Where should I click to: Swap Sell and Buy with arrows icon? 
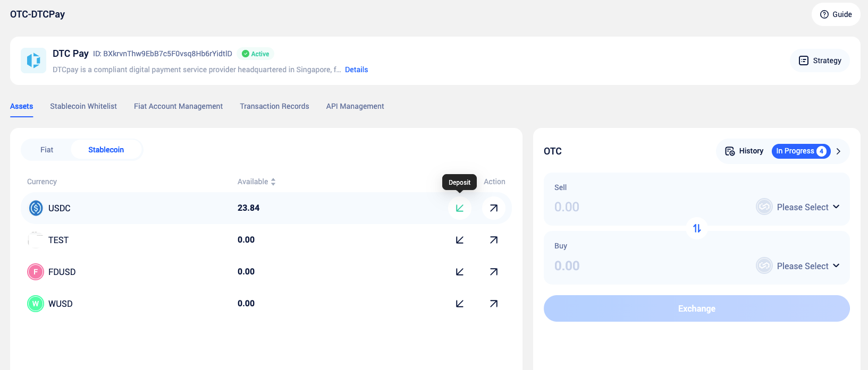(x=697, y=228)
